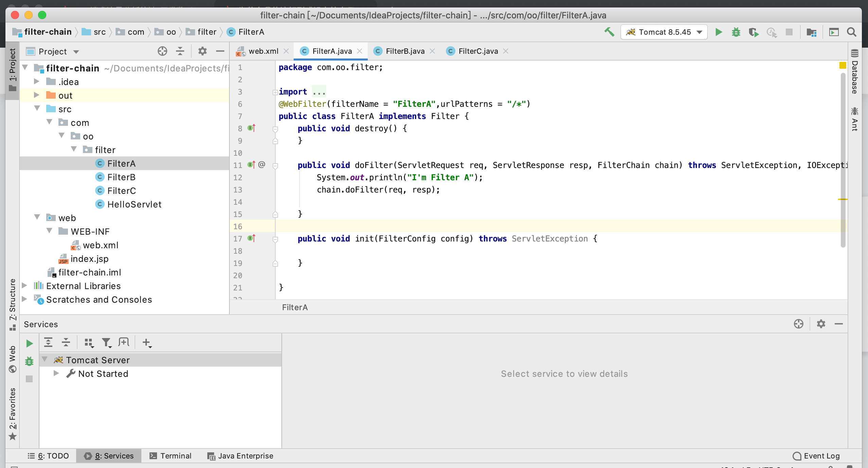Open Project panel settings gear
The image size is (868, 468).
click(x=203, y=51)
